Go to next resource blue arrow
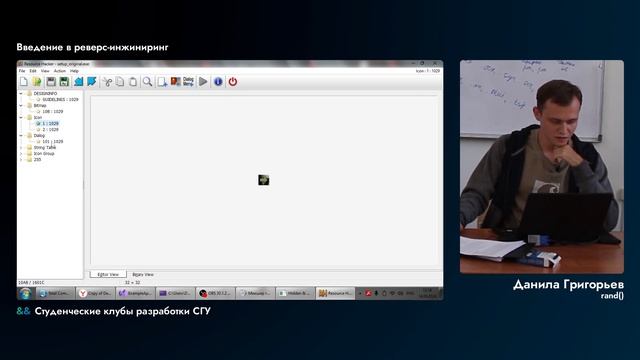 click(91, 82)
